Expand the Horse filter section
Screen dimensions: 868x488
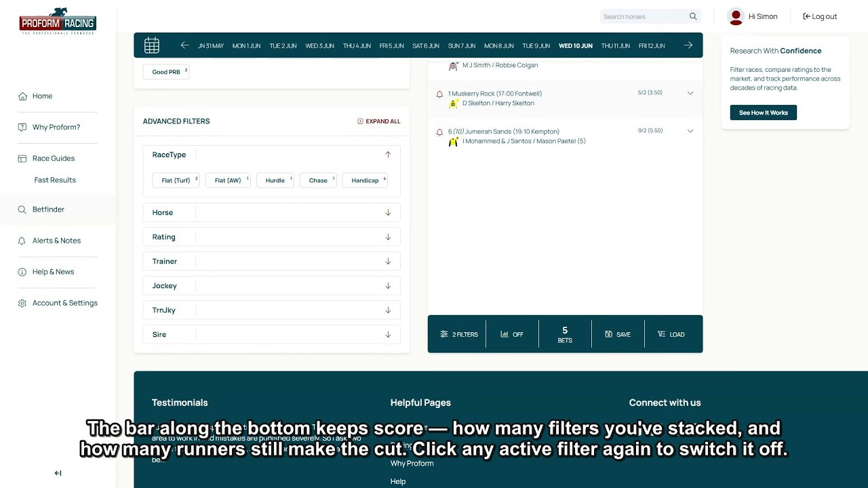[388, 213]
